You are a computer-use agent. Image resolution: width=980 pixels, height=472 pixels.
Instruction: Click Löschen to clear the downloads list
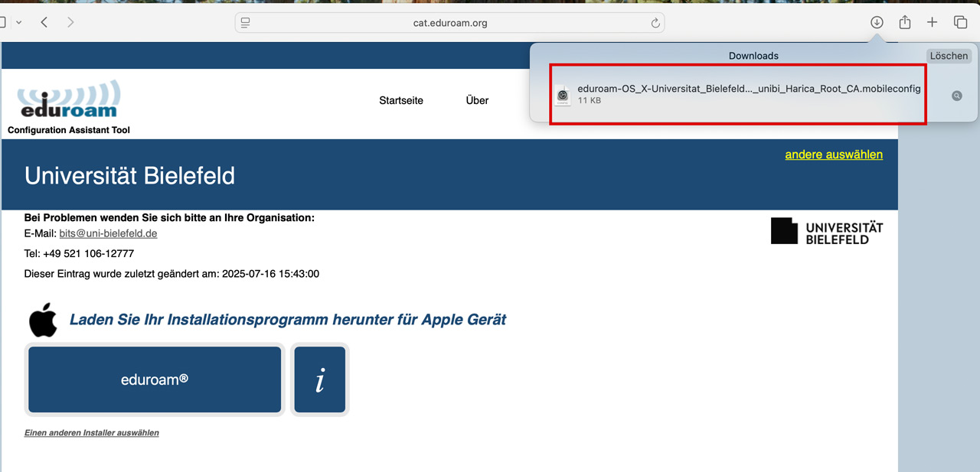[949, 56]
